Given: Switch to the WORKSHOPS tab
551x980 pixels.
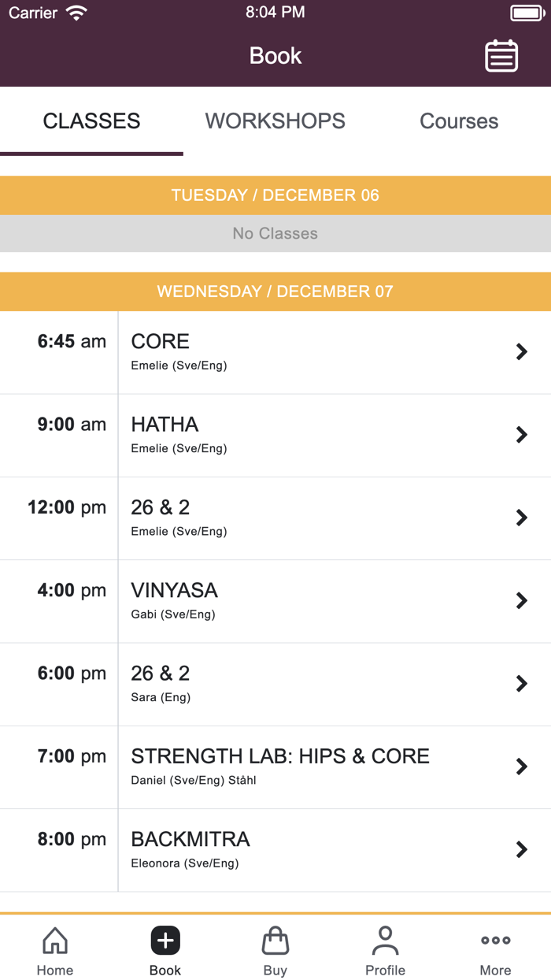Looking at the screenshot, I should [275, 121].
